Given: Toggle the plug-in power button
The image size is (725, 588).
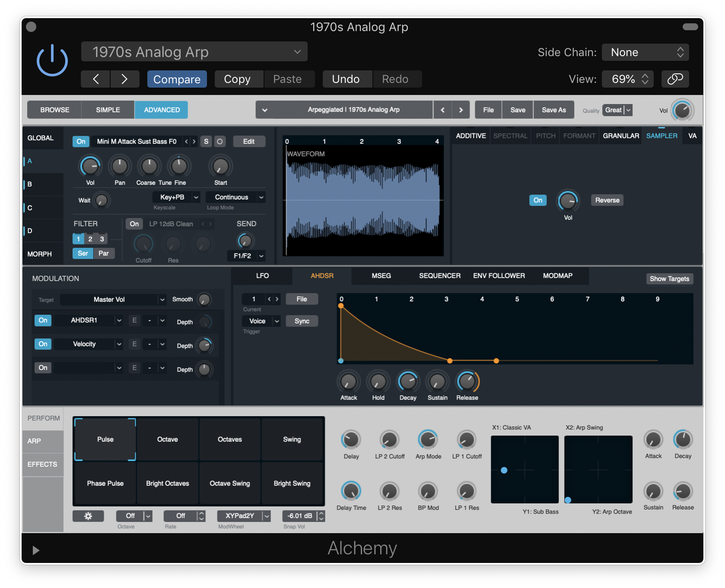Looking at the screenshot, I should click(x=52, y=60).
